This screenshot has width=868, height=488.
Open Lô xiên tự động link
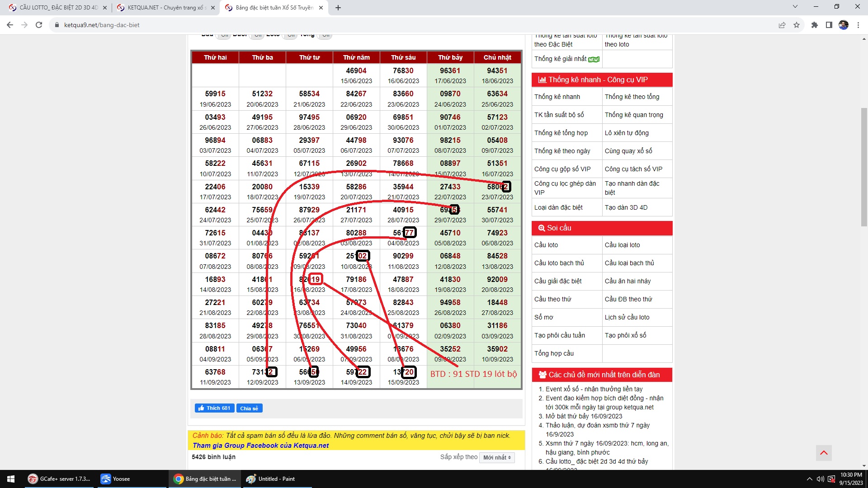click(x=627, y=133)
